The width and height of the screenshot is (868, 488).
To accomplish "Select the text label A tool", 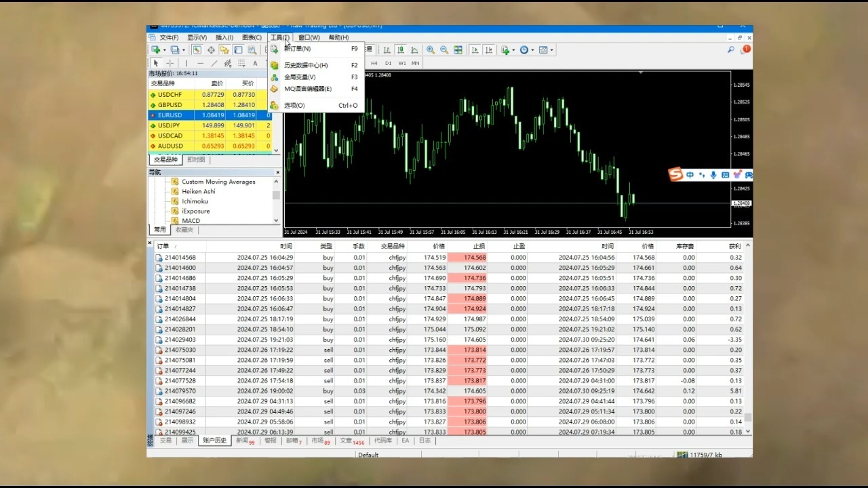I will 255,63.
